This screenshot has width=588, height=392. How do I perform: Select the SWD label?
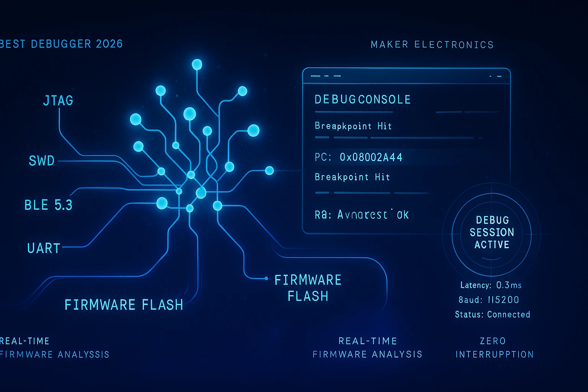pyautogui.click(x=42, y=161)
